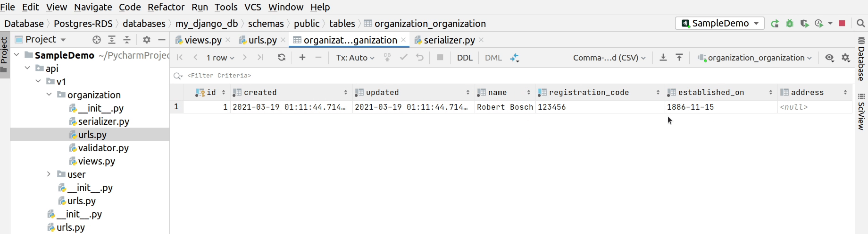868x234 pixels.
Task: Stop the running process
Action: pyautogui.click(x=842, y=23)
